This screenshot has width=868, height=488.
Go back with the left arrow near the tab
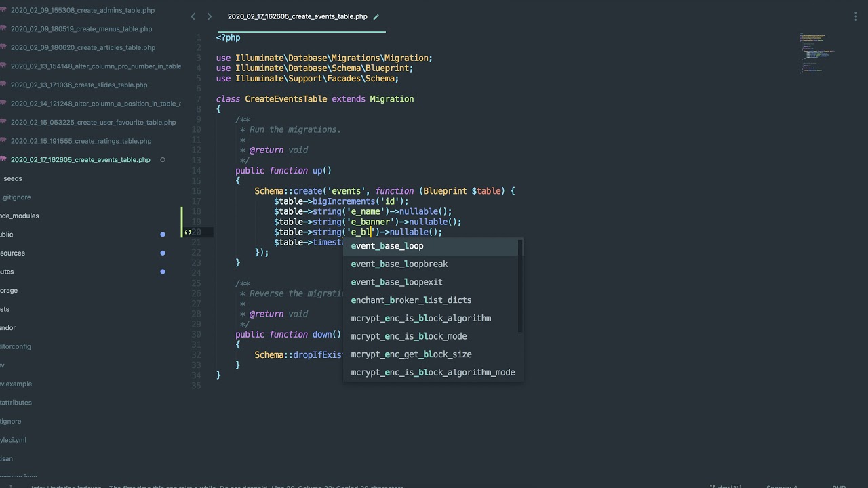(x=193, y=16)
